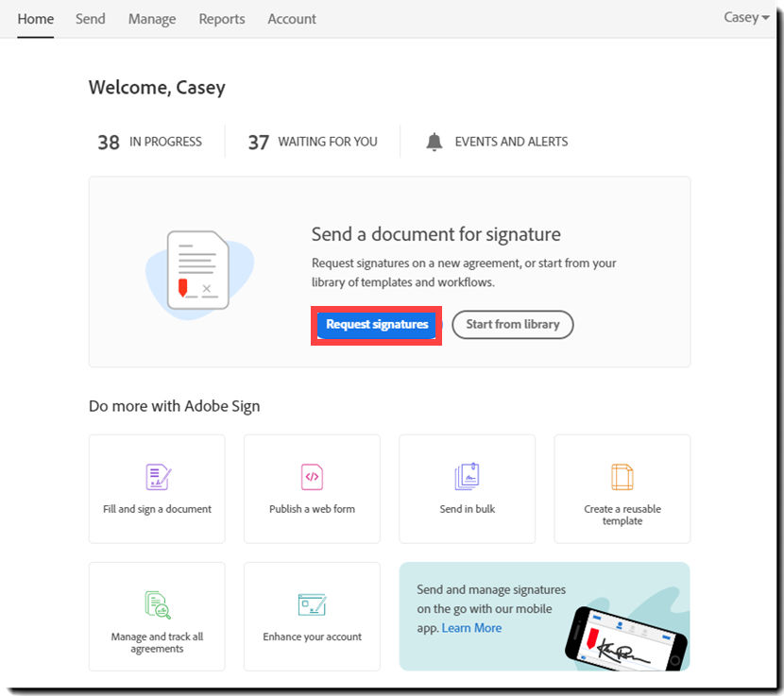Return to the Home tab
Viewport: 784px width, 696px height.
[x=35, y=19]
